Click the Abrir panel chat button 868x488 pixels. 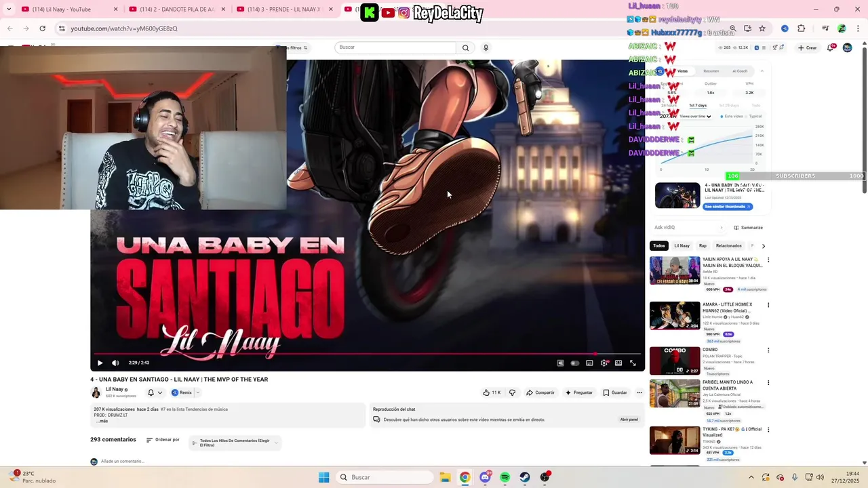[x=629, y=420]
